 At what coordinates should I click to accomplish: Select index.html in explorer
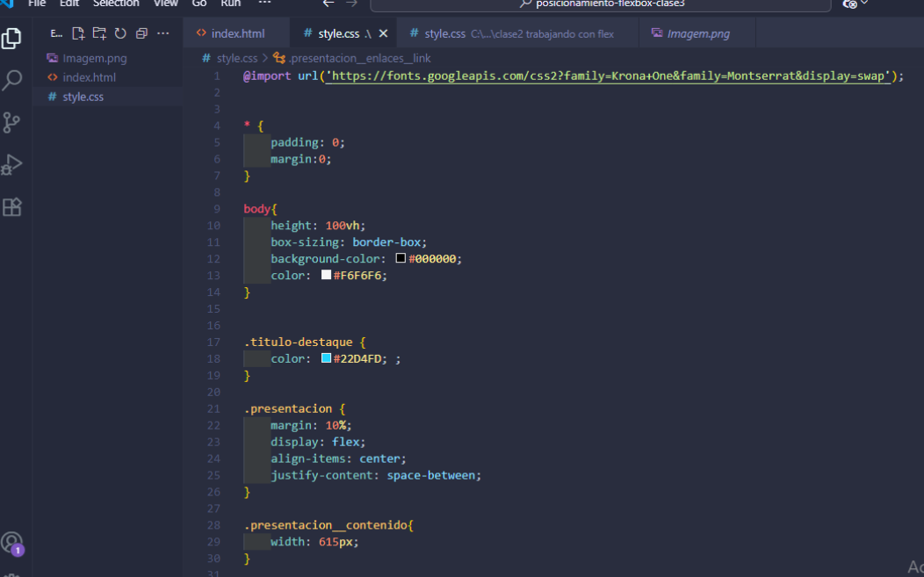click(x=108, y=77)
